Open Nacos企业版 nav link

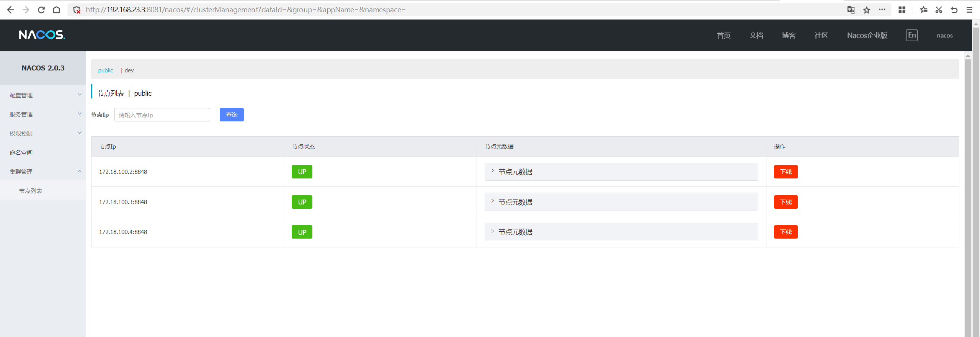point(867,36)
